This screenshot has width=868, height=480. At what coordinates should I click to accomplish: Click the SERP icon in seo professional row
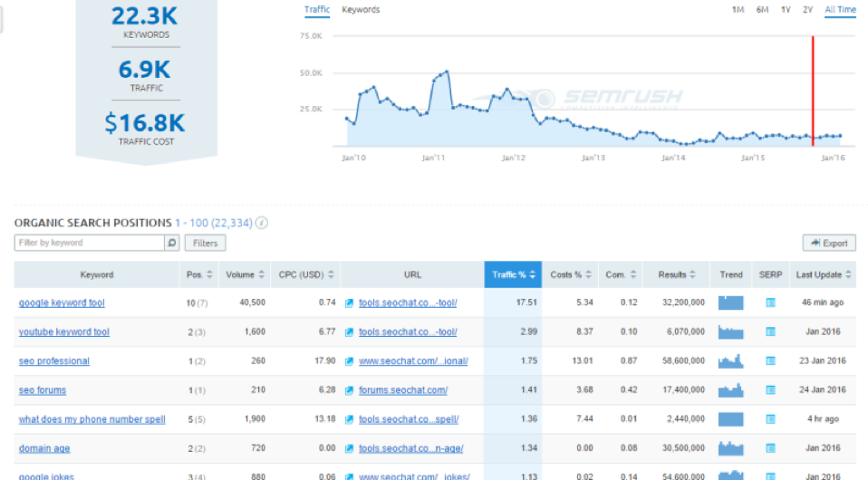771,361
